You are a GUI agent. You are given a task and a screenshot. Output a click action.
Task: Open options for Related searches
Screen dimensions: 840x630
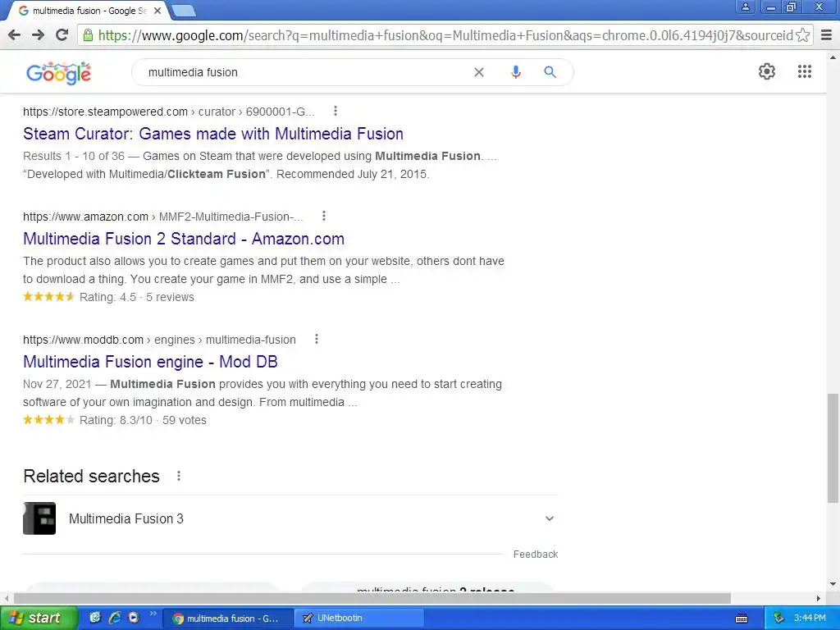click(x=178, y=476)
